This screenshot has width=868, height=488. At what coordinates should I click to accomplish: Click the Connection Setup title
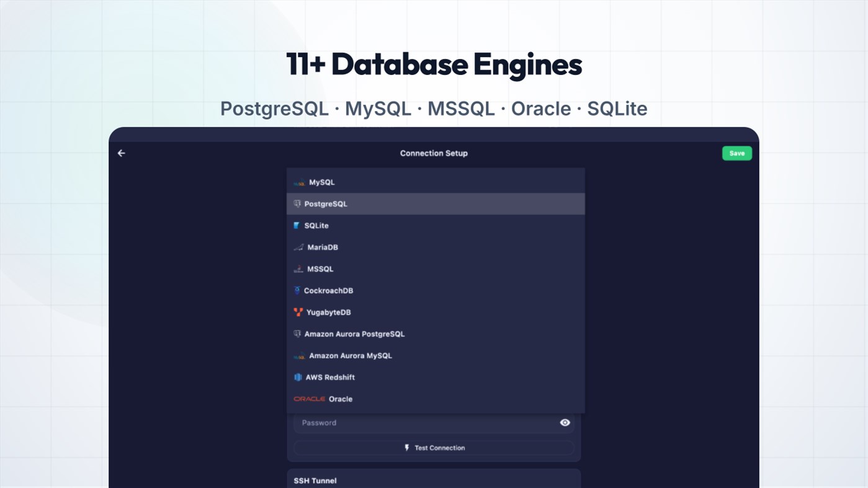tap(434, 153)
